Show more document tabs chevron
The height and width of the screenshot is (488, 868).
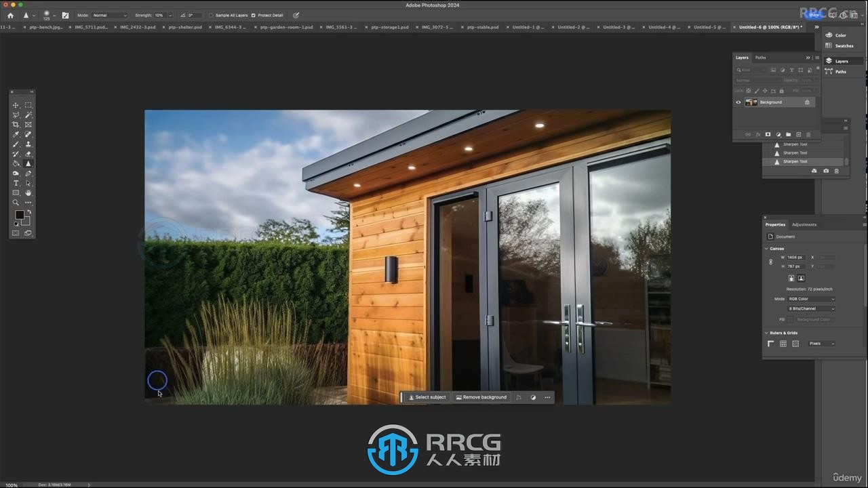(x=816, y=27)
